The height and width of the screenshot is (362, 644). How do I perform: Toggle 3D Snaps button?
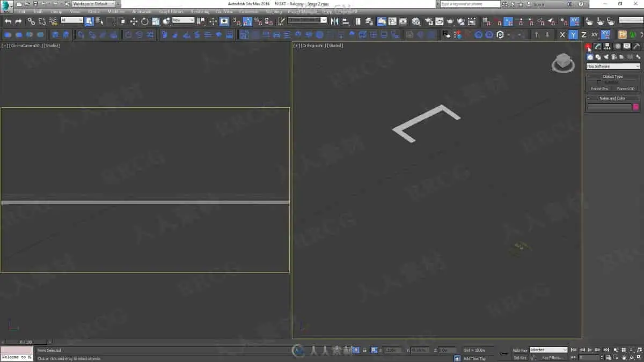237,21
